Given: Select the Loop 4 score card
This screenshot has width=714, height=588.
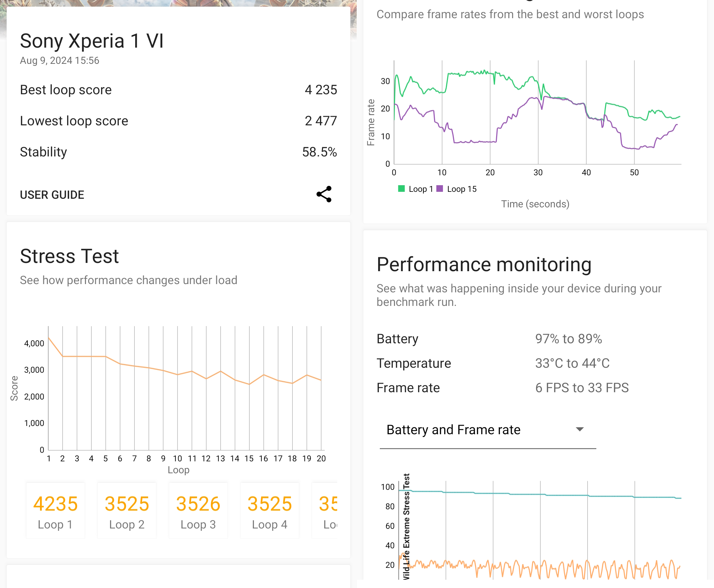Looking at the screenshot, I should [x=269, y=511].
